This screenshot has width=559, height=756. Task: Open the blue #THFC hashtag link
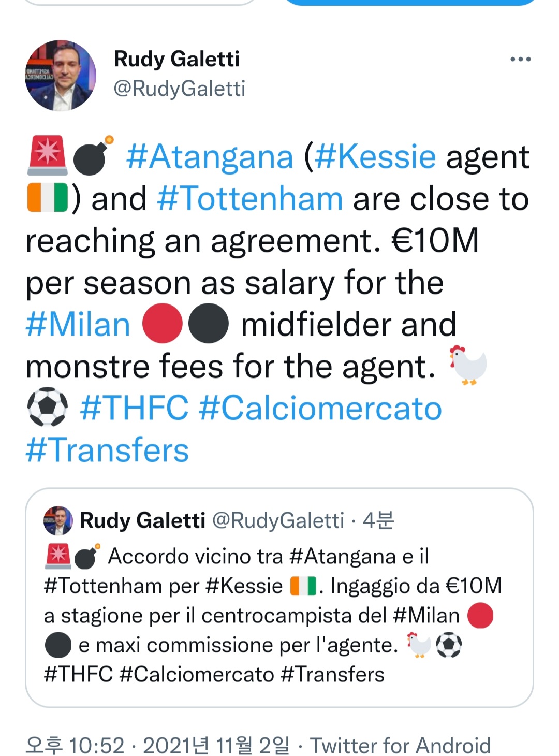point(135,408)
